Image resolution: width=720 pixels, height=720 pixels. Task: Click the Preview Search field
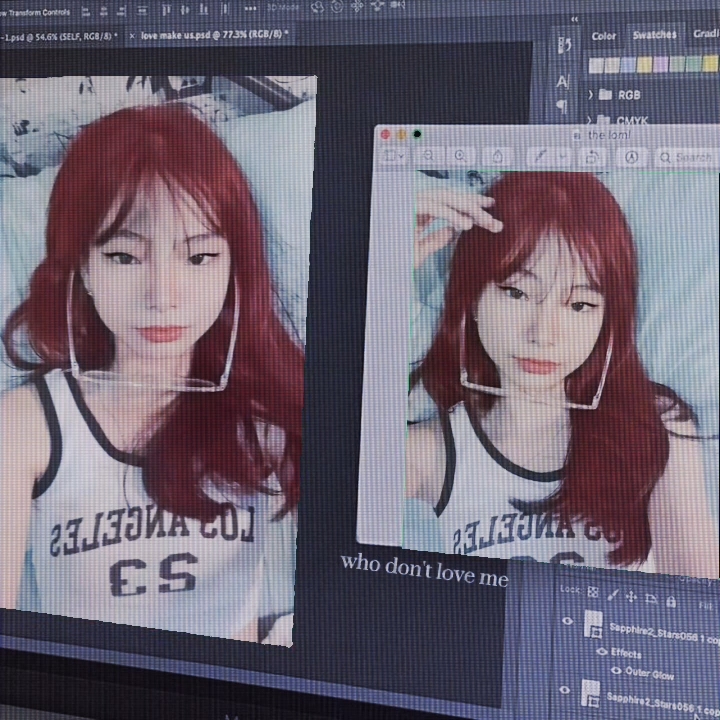tap(687, 158)
